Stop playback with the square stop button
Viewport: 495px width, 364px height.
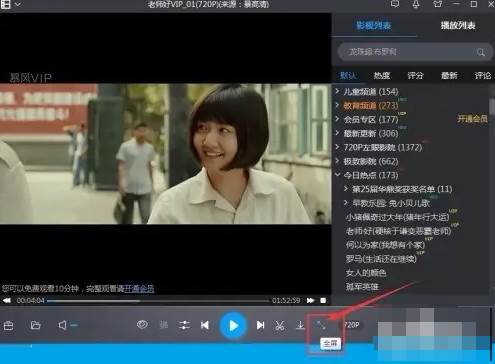click(323, 301)
